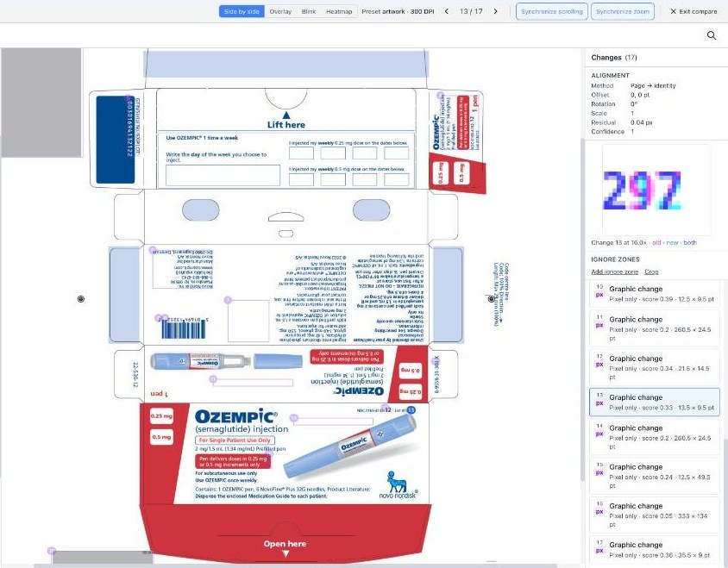Switch to Side by side mode
Image resolution: width=728 pixels, height=568 pixels.
tap(242, 11)
